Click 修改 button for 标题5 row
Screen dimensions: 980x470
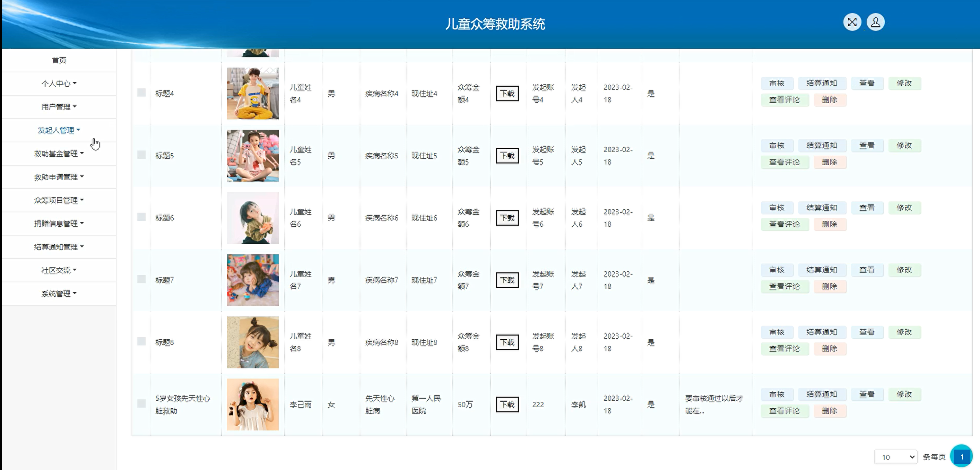[904, 146]
